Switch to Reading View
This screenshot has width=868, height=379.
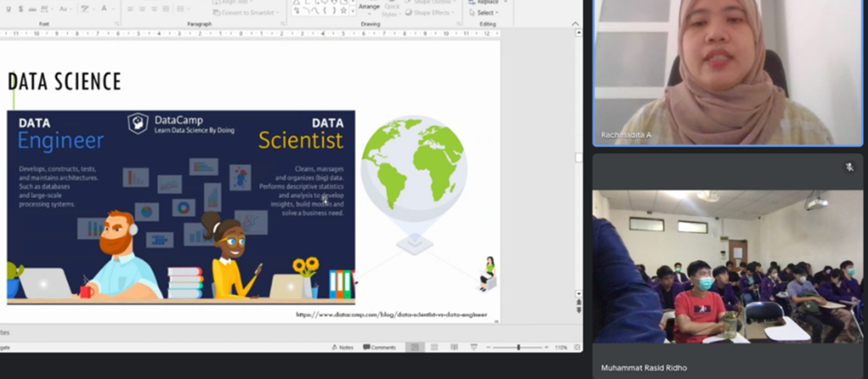454,347
